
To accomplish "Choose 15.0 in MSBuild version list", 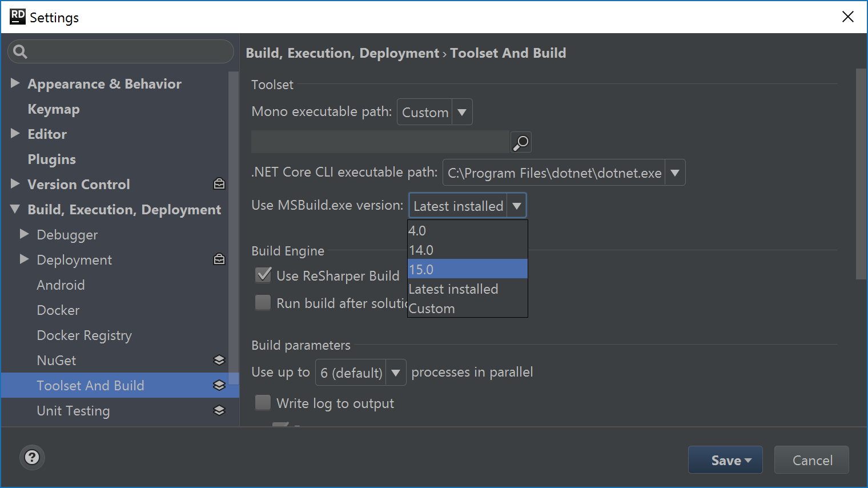I will point(467,269).
